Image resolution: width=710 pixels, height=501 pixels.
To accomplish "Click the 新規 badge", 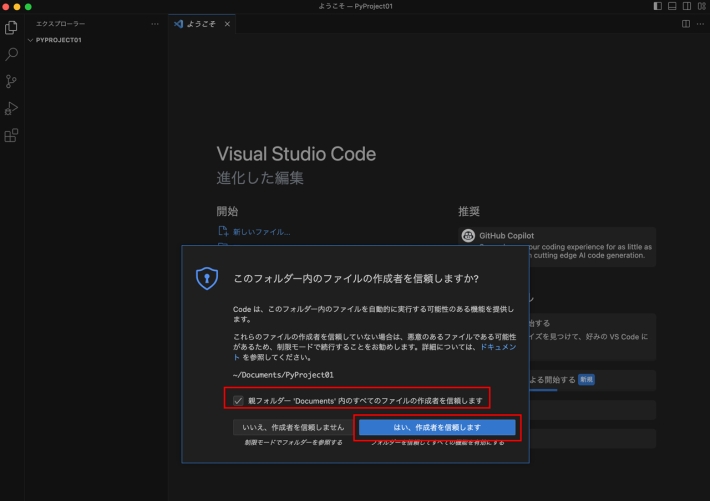I will [x=586, y=380].
